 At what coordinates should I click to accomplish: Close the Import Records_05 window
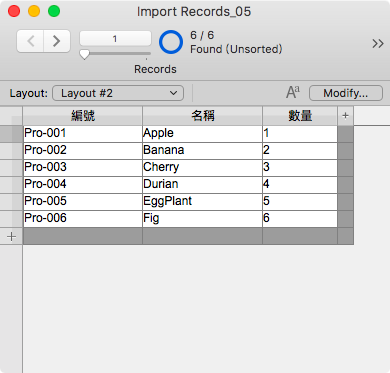pos(14,11)
